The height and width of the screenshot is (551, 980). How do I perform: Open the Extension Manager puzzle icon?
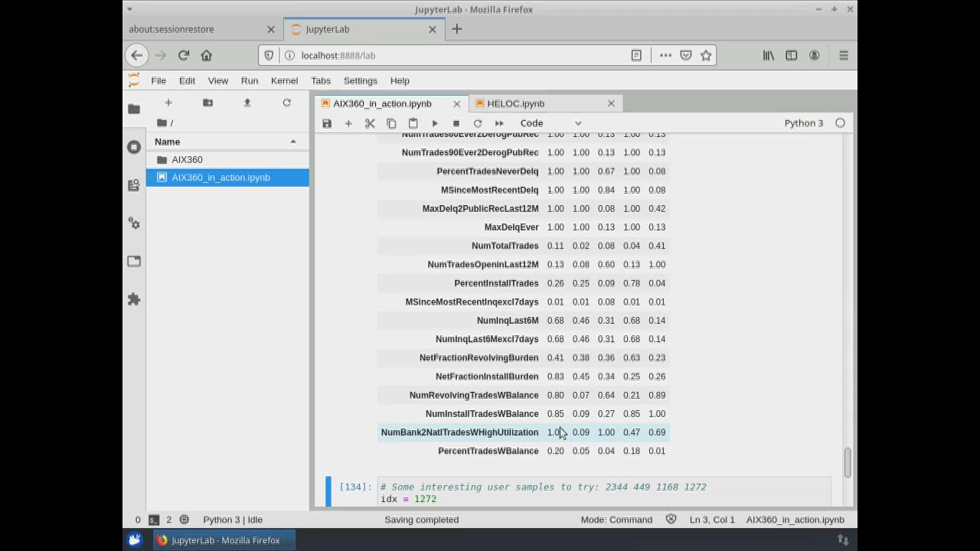click(134, 299)
